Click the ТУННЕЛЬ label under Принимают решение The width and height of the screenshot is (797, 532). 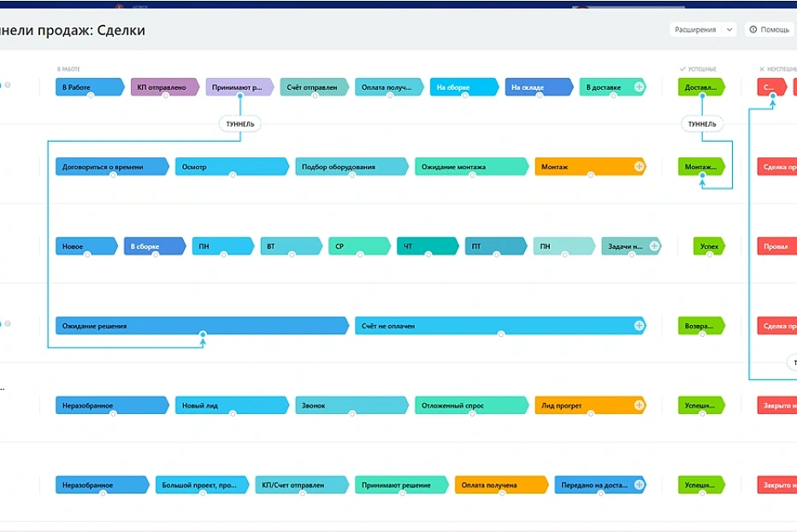pos(240,124)
